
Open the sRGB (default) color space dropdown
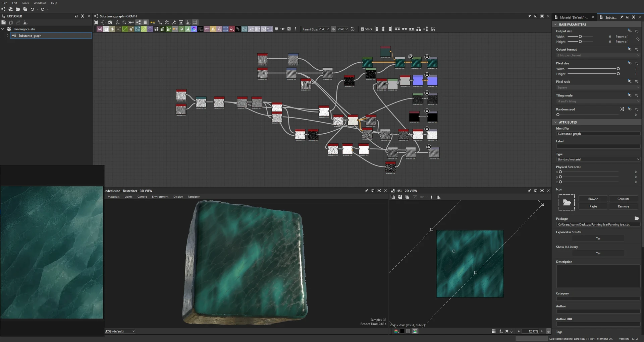point(120,331)
